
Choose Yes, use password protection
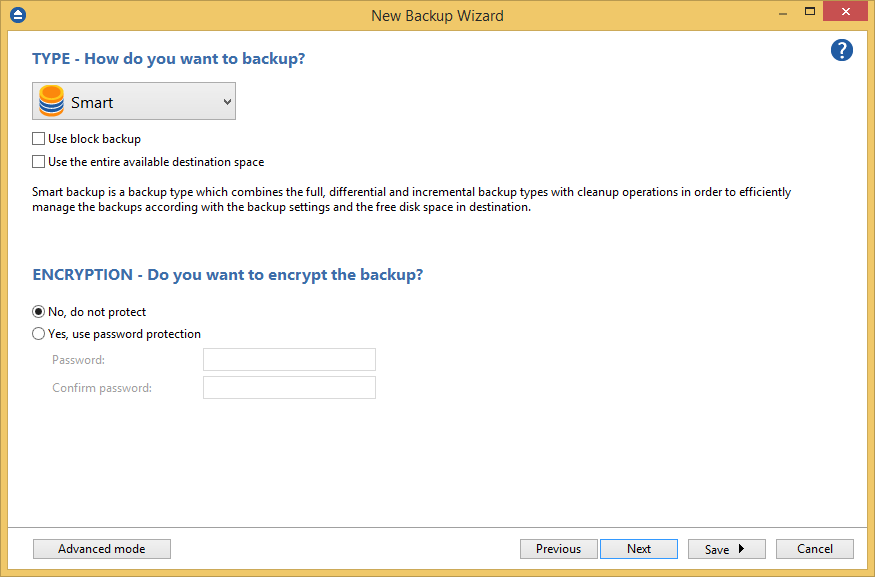(39, 334)
